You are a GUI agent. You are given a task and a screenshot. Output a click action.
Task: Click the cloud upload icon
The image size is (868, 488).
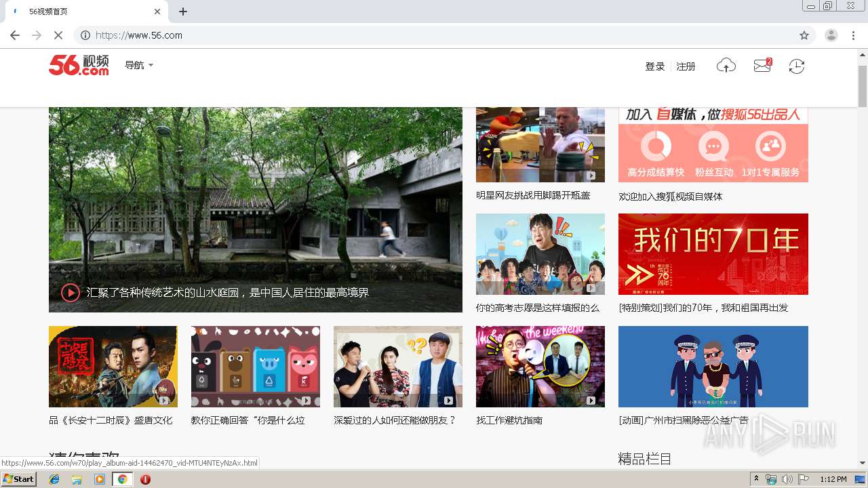tap(726, 66)
